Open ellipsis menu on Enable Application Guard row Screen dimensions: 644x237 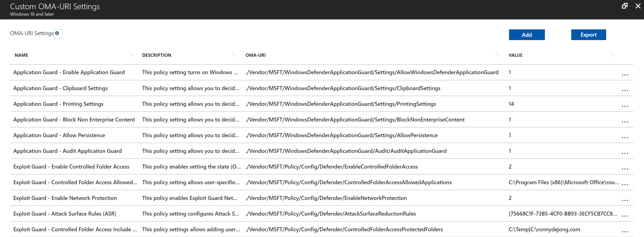625,75
